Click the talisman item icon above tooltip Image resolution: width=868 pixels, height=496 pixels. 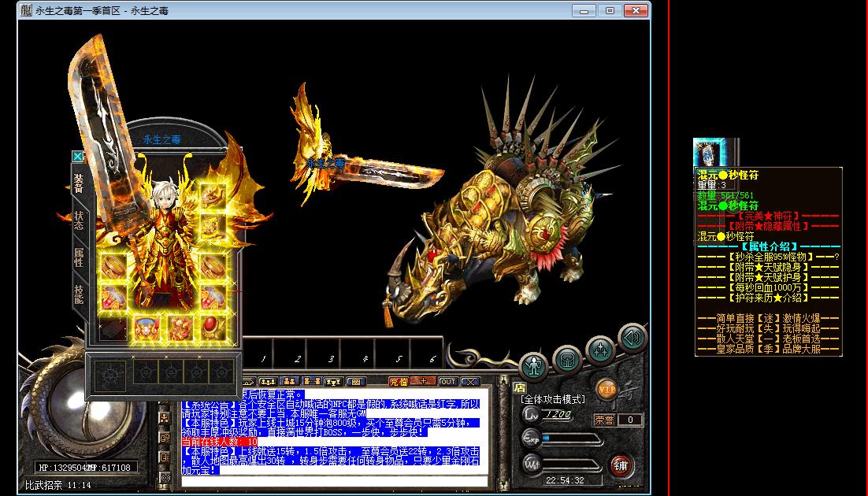(709, 153)
